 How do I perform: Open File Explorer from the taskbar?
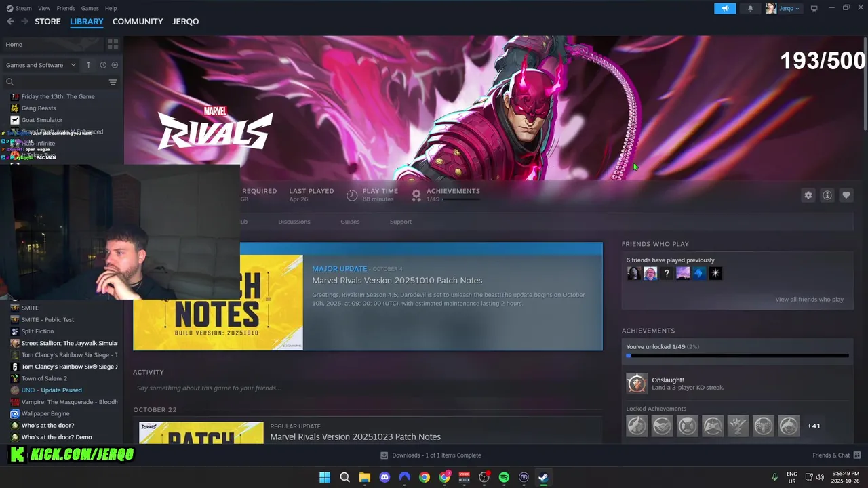[365, 477]
